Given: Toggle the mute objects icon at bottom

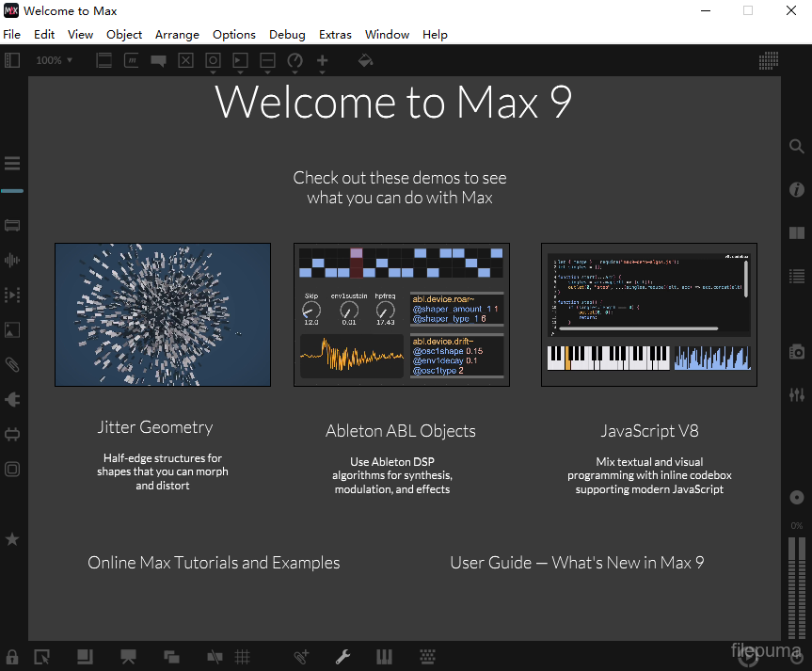Looking at the screenshot, I should click(215, 657).
